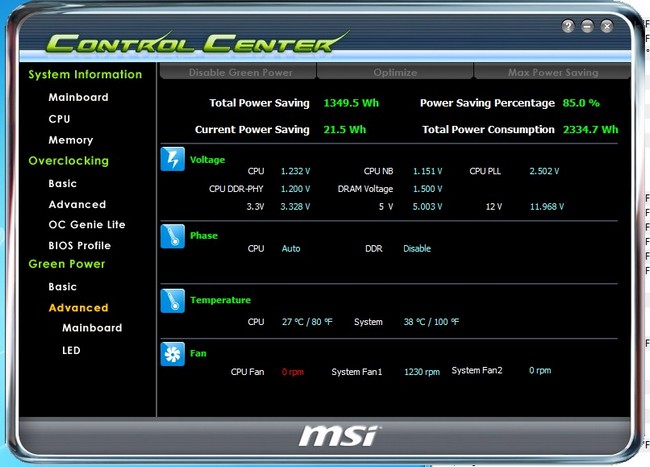Minimize the Control Center window
Screen dimensions: 650x467
(587, 27)
